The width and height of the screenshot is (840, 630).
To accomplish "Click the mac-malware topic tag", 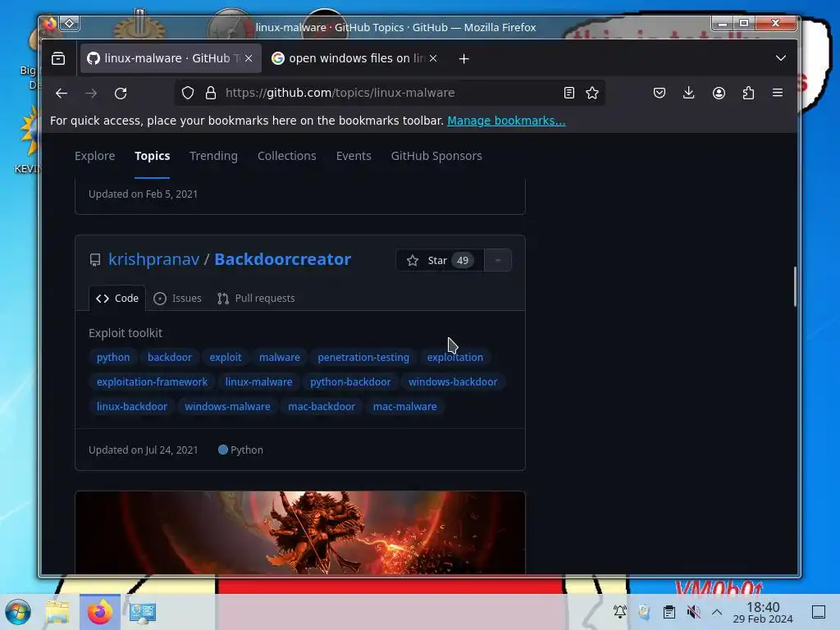I will click(405, 407).
